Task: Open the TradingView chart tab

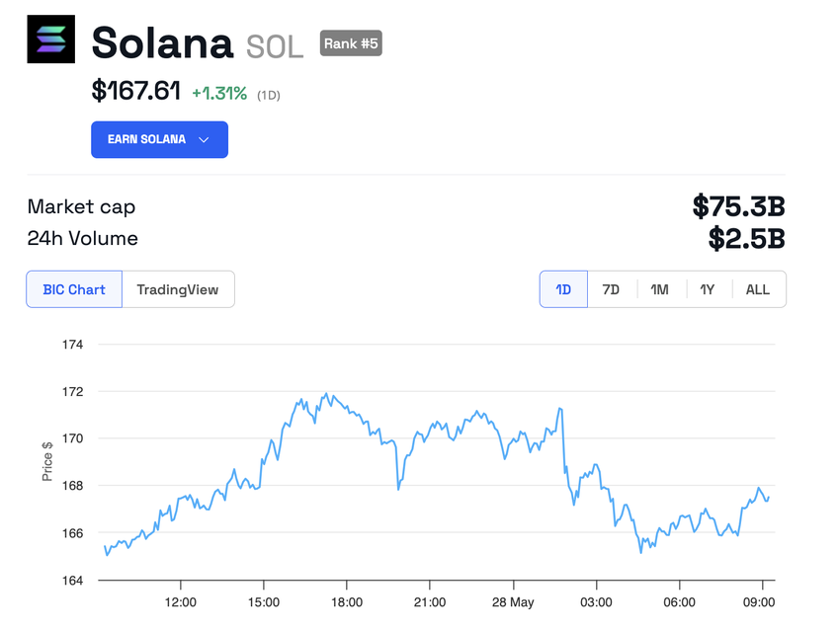Action: (178, 289)
